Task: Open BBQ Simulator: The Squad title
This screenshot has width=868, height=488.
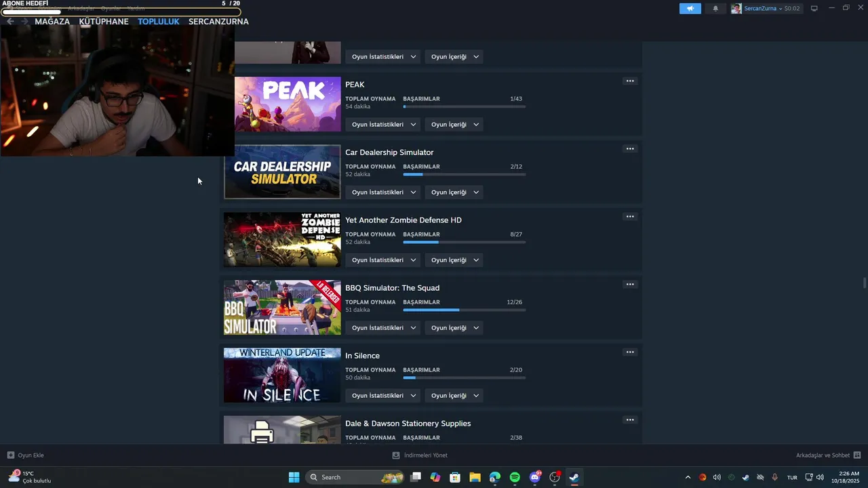Action: coord(392,288)
